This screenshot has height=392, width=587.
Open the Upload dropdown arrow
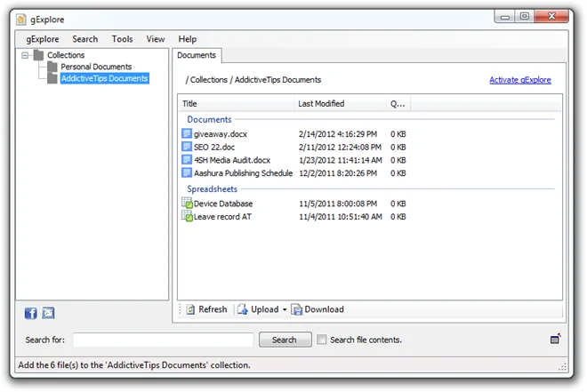(285, 309)
